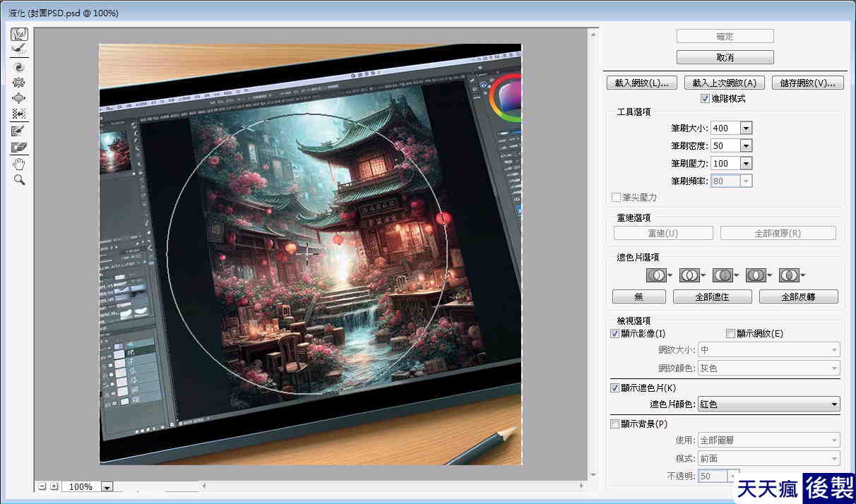
Task: Click 載入上次網紋(A) button
Action: click(x=725, y=83)
